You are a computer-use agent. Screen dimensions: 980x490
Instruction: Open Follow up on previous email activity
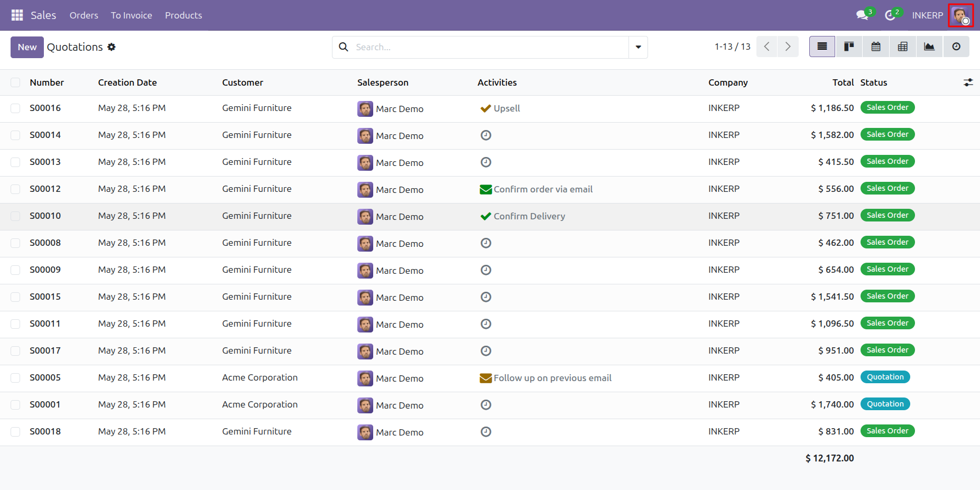[x=552, y=378]
